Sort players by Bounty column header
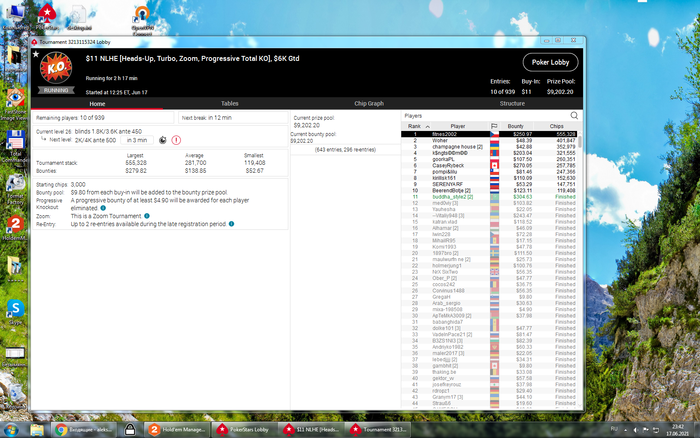 [x=515, y=126]
